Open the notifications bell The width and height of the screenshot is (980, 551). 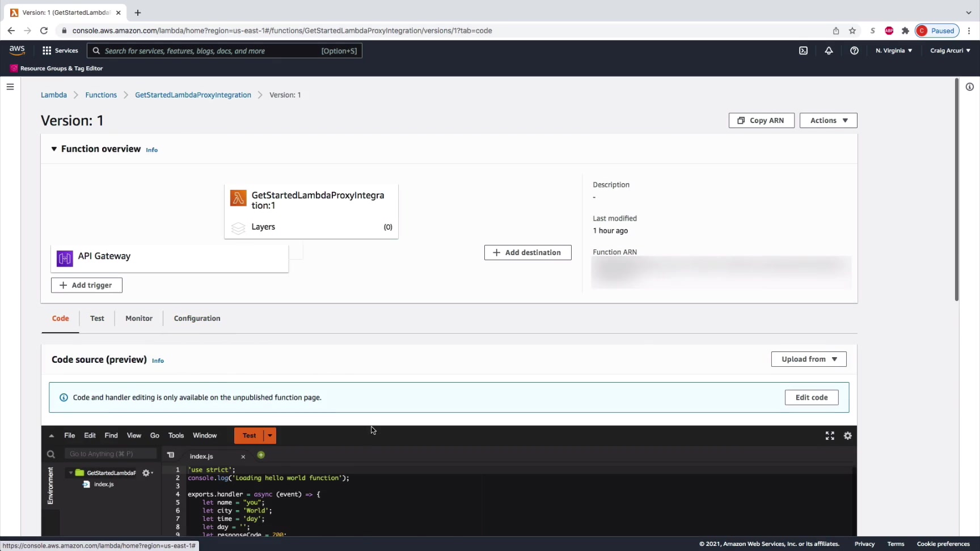coord(829,50)
